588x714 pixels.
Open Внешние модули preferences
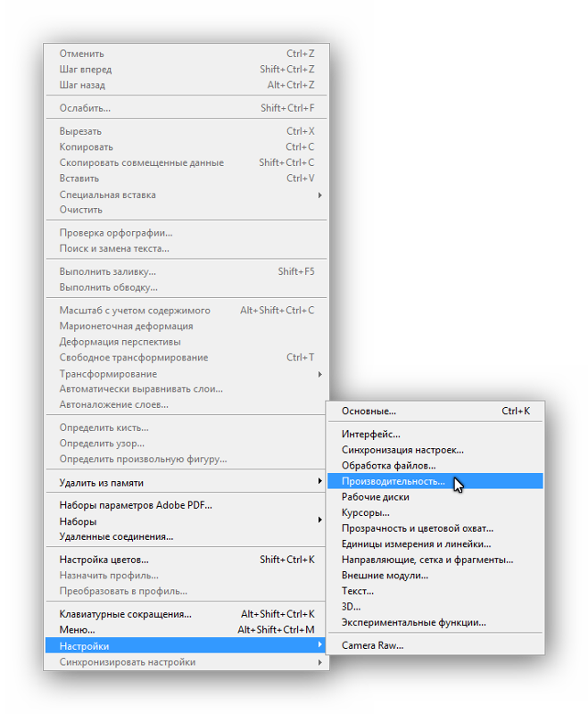(x=435, y=575)
